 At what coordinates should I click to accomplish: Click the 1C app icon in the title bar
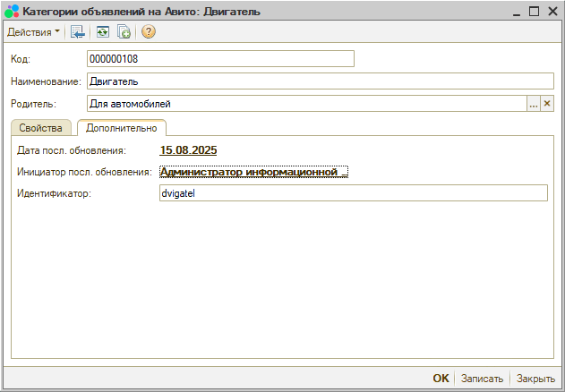click(12, 11)
